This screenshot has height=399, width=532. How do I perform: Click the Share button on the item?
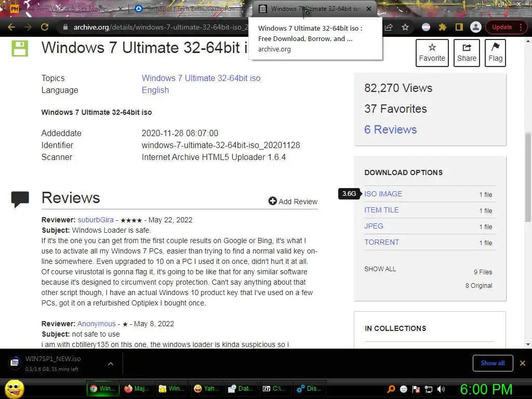tap(467, 52)
